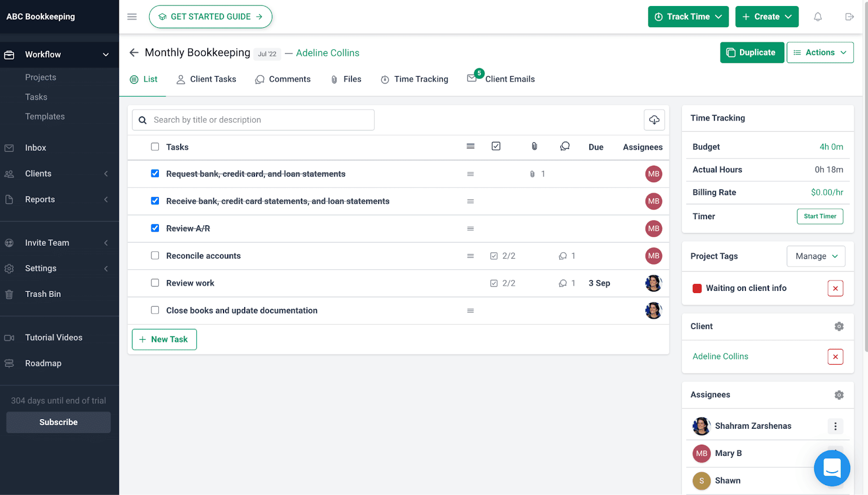Viewport: 868px width, 495px height.
Task: Open Roadmap in sidebar
Action: coord(43,364)
